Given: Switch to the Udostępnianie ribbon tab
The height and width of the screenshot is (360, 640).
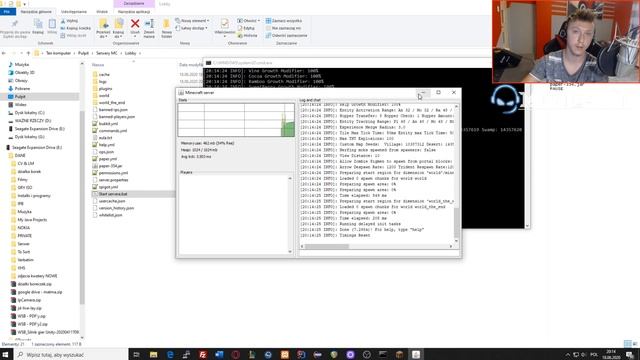Looking at the screenshot, I should (x=73, y=12).
